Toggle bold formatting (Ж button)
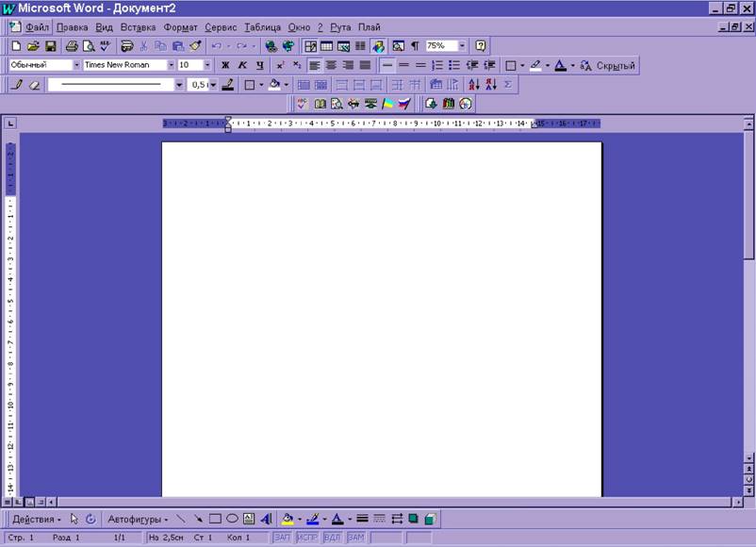The height and width of the screenshot is (547, 756). [x=225, y=65]
